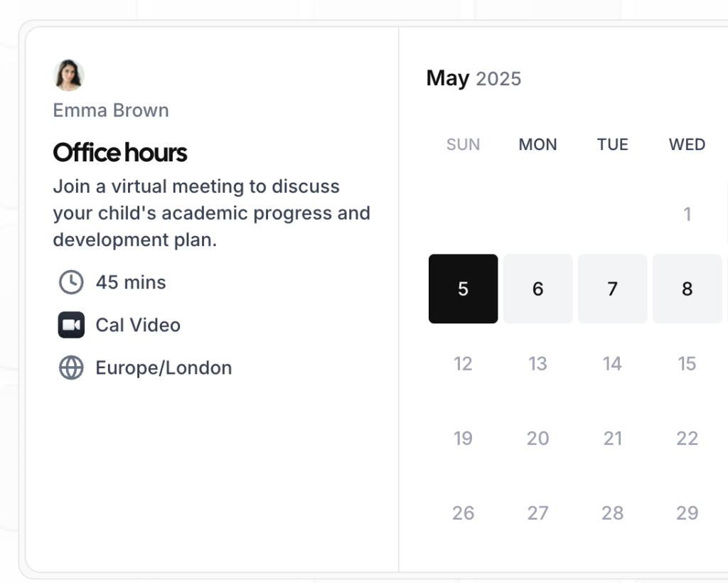The image size is (728, 583).
Task: Click the MON column header
Action: (x=537, y=144)
